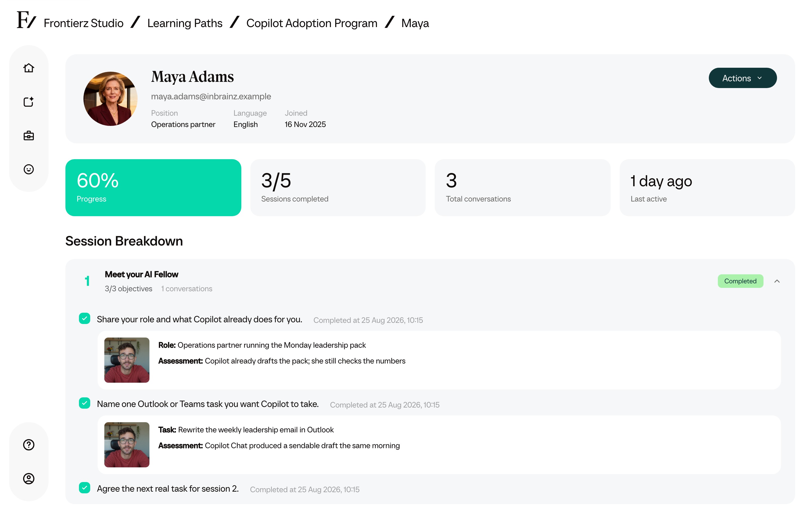Click the maya.adams@inbrainz.example email
The width and height of the screenshot is (812, 508).
coord(211,97)
